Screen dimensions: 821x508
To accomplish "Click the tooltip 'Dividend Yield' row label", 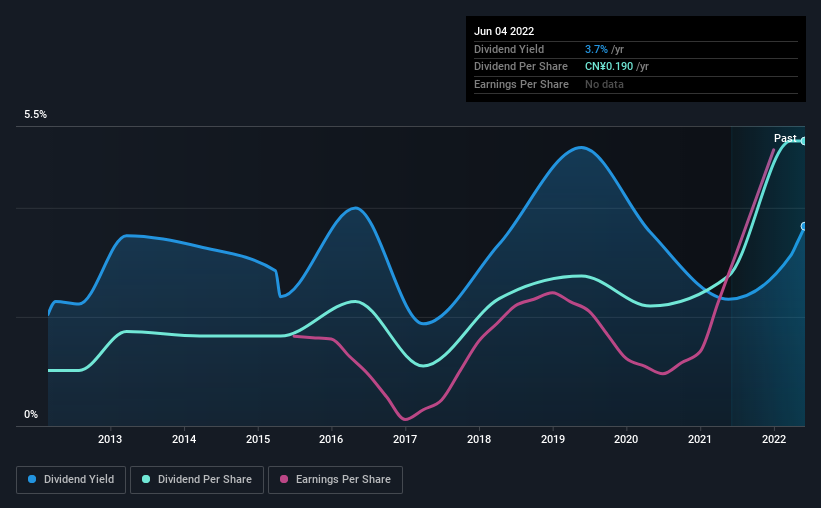I will [509, 49].
